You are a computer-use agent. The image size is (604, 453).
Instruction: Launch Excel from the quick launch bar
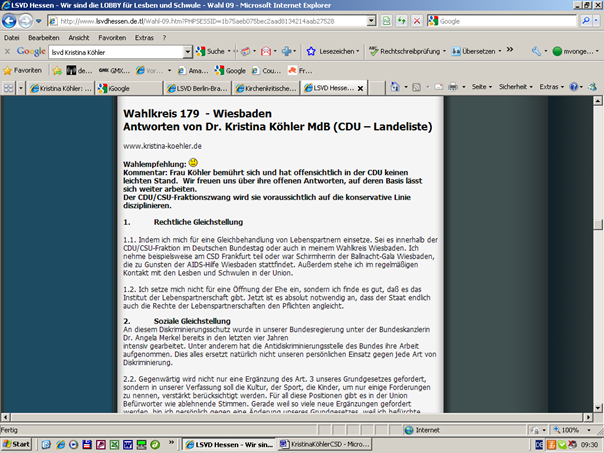(x=114, y=444)
